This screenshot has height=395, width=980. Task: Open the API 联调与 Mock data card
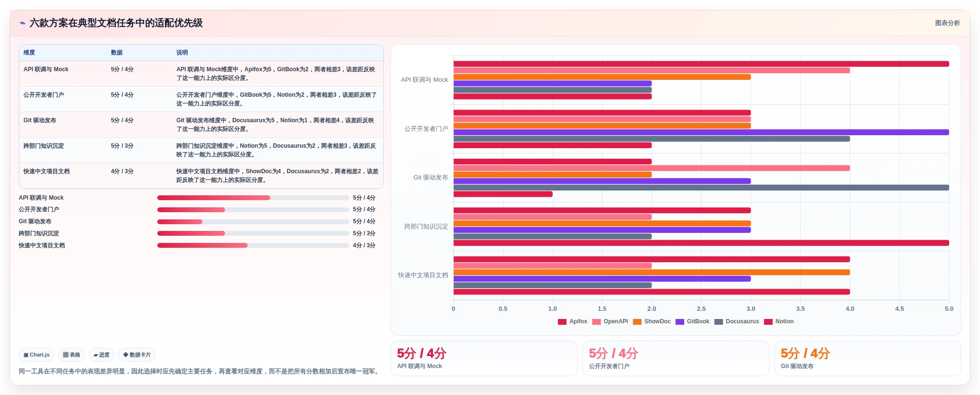(484, 358)
